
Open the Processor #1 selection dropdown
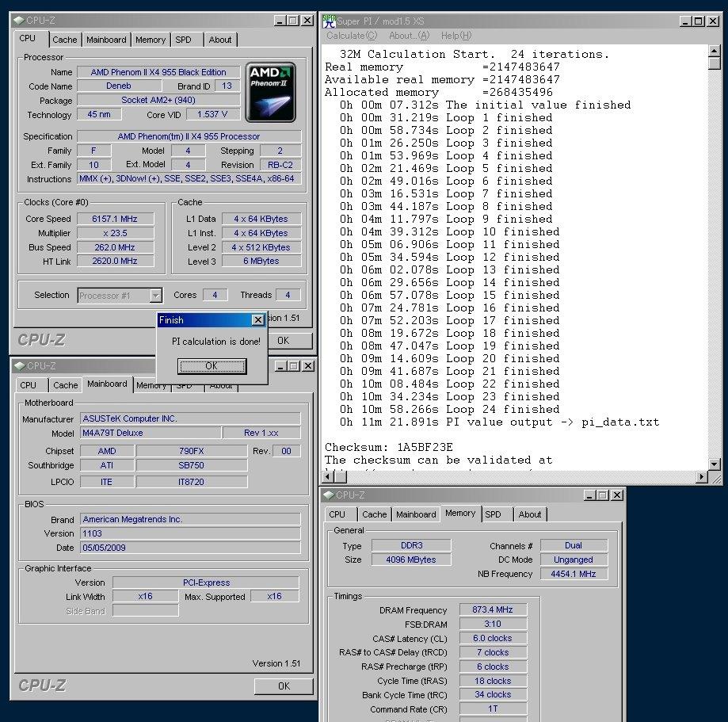tap(155, 295)
